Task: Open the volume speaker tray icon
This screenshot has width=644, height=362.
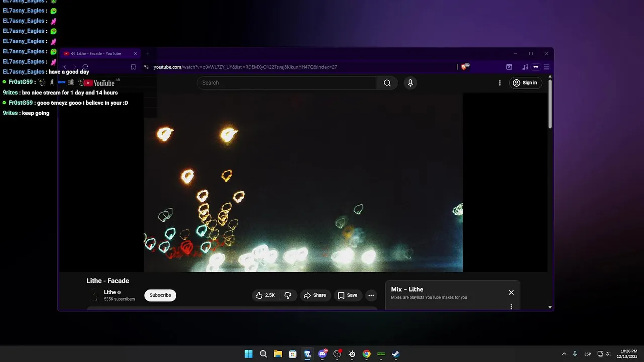Action: (608, 354)
